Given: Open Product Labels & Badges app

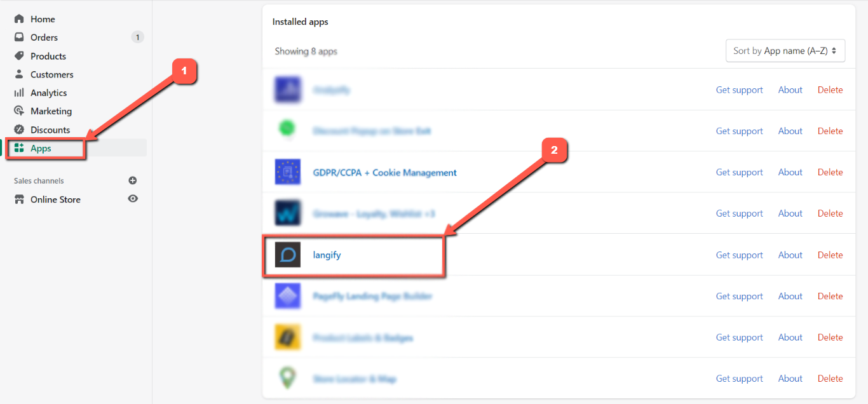Looking at the screenshot, I should coord(363,337).
